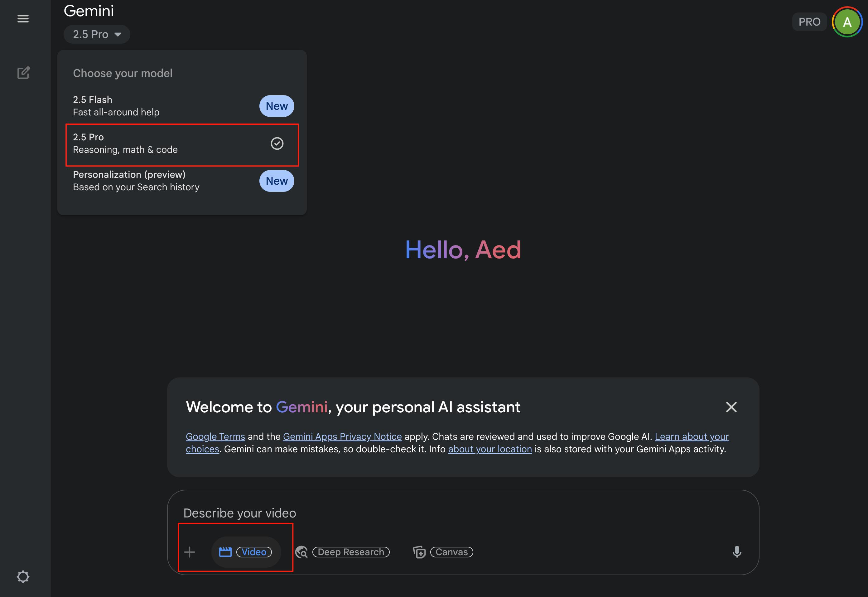Toggle the Video chip off
868x597 pixels.
point(254,552)
